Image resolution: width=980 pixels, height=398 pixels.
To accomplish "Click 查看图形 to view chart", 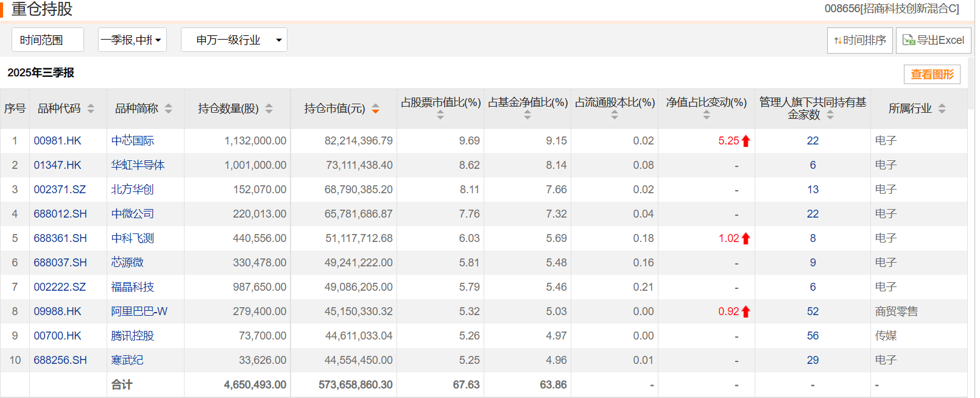I will click(x=932, y=74).
